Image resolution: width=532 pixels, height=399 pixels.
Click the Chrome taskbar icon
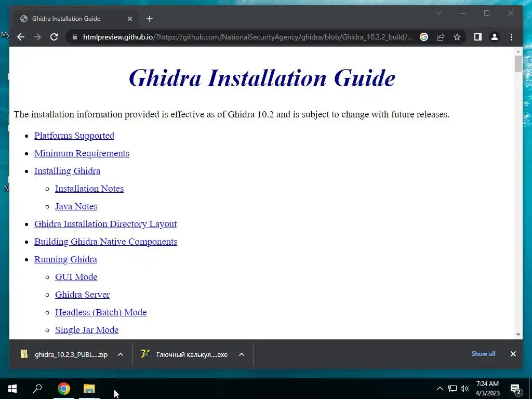64,389
